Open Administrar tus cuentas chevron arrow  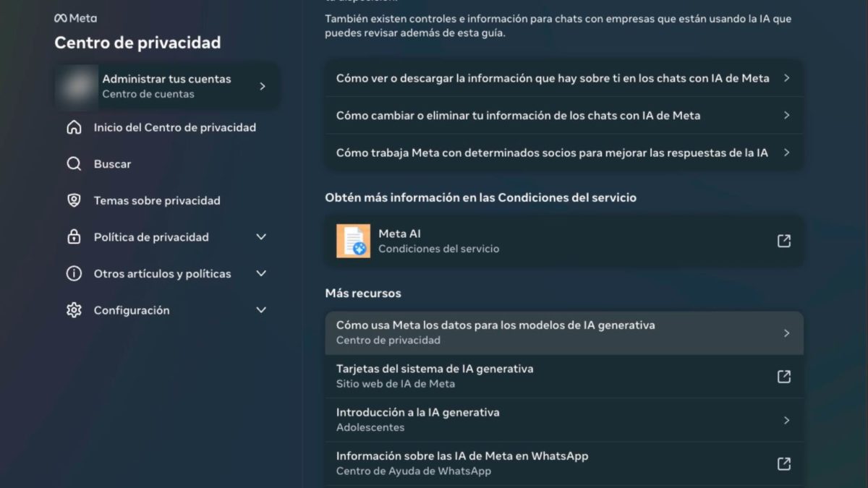(x=263, y=86)
